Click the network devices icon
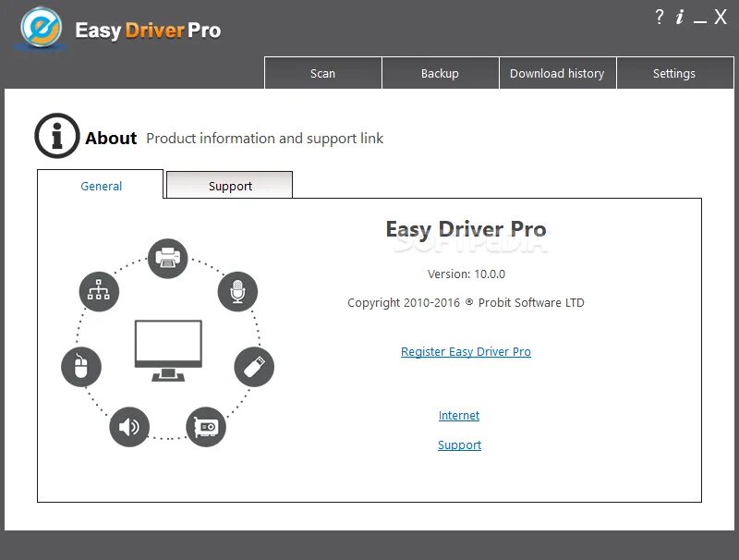739x560 pixels. point(99,291)
